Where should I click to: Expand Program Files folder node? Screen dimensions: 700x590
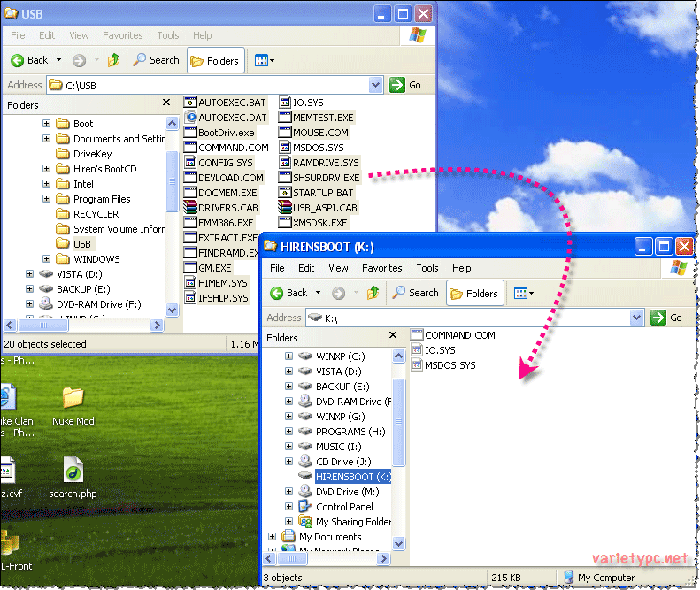pyautogui.click(x=46, y=199)
